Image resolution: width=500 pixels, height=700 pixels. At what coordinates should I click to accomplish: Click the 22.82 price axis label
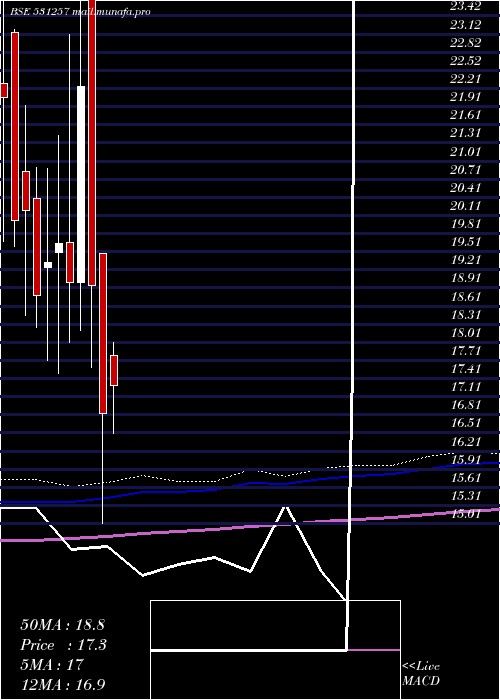pyautogui.click(x=465, y=43)
